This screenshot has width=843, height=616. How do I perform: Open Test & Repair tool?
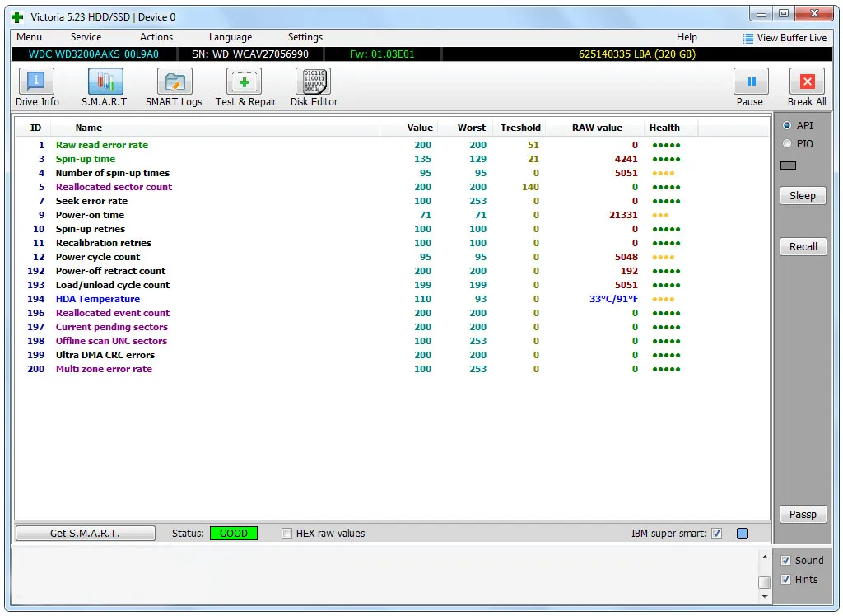[x=245, y=87]
